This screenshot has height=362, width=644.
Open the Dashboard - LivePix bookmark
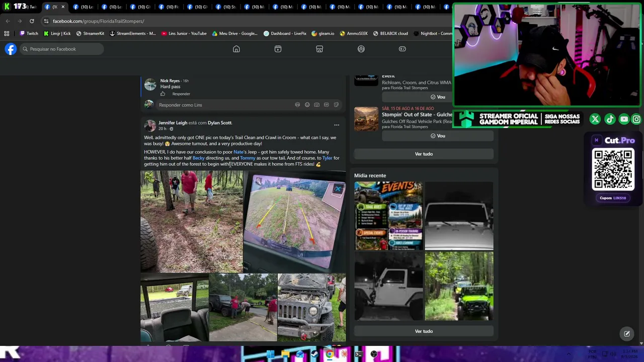click(285, 34)
